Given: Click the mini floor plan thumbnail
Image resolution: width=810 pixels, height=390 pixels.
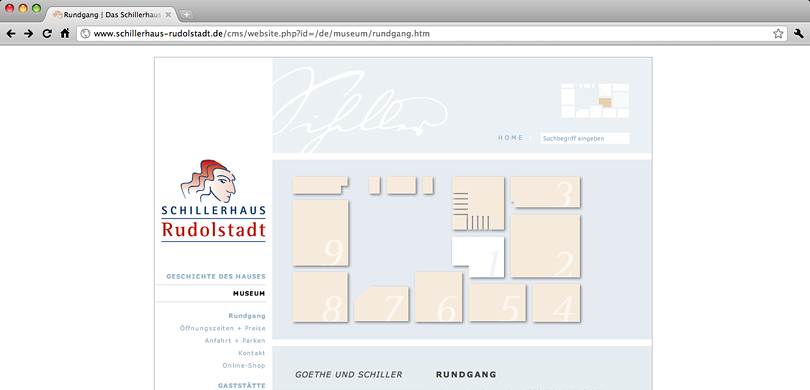Looking at the screenshot, I should [595, 100].
